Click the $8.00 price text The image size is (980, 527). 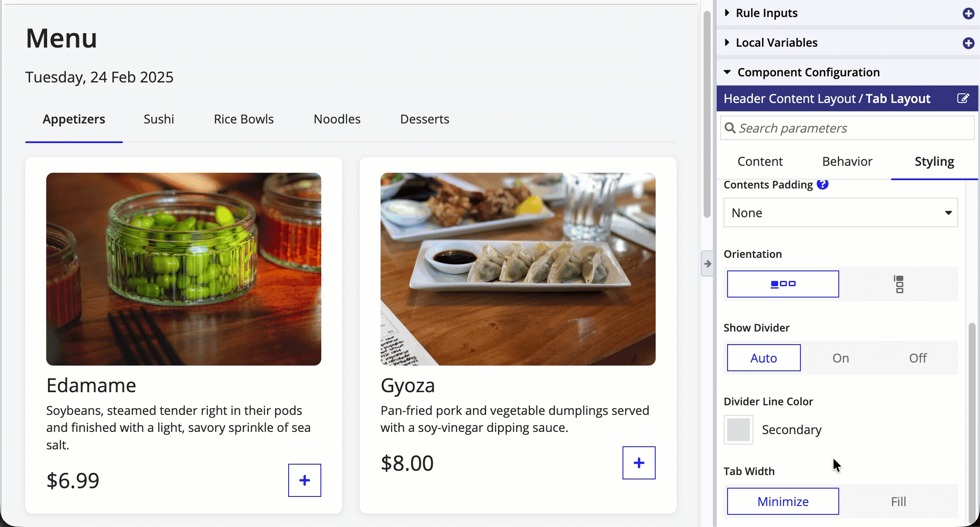tap(407, 463)
